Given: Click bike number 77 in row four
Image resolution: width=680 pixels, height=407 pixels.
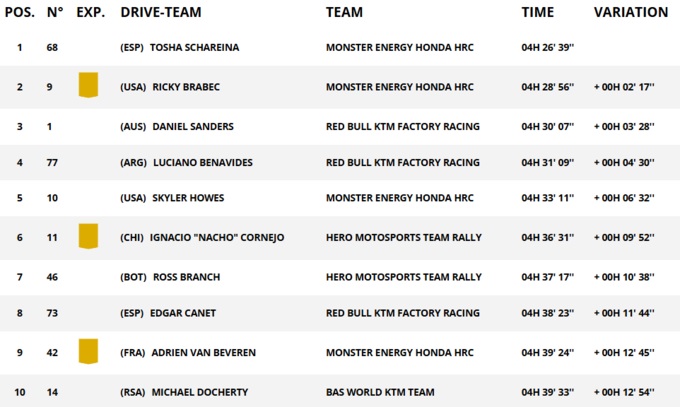Looking at the screenshot, I should [x=52, y=163].
